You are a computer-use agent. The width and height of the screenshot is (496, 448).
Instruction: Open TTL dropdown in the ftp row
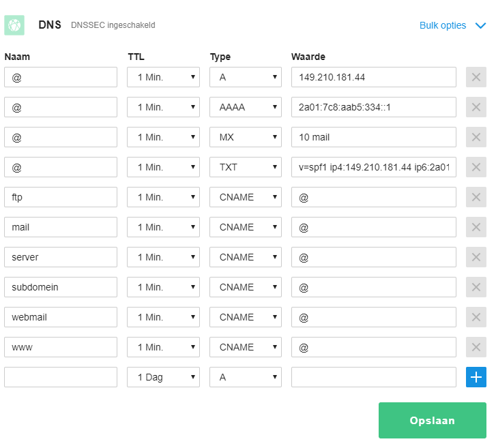click(x=163, y=197)
